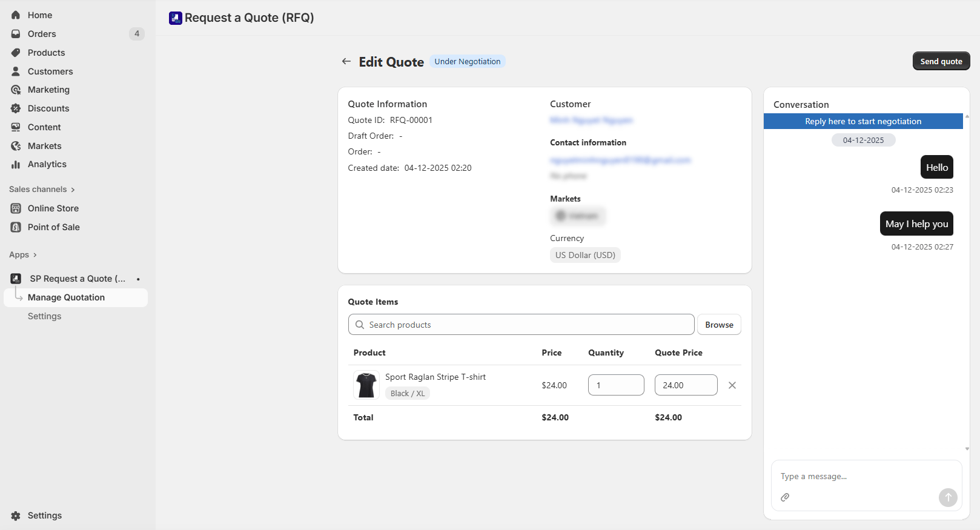Click the Quote Price input field
Screen dimensions: 980x530
click(686, 385)
